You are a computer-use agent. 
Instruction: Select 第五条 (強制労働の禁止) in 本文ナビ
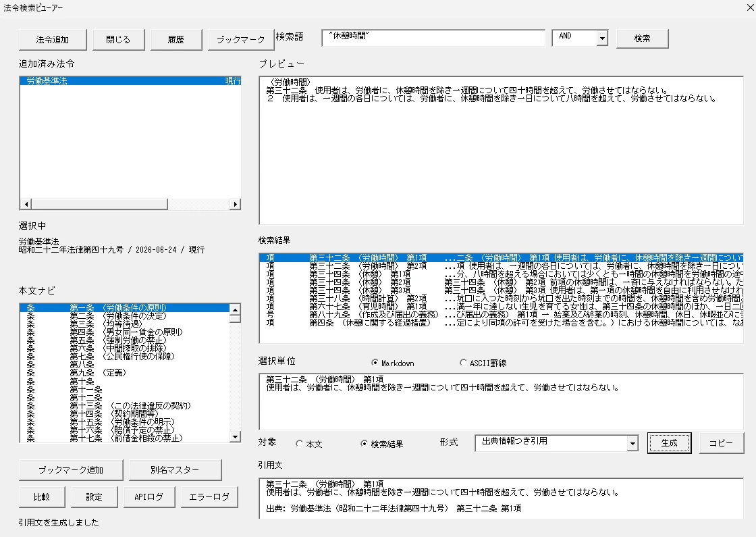click(x=124, y=340)
